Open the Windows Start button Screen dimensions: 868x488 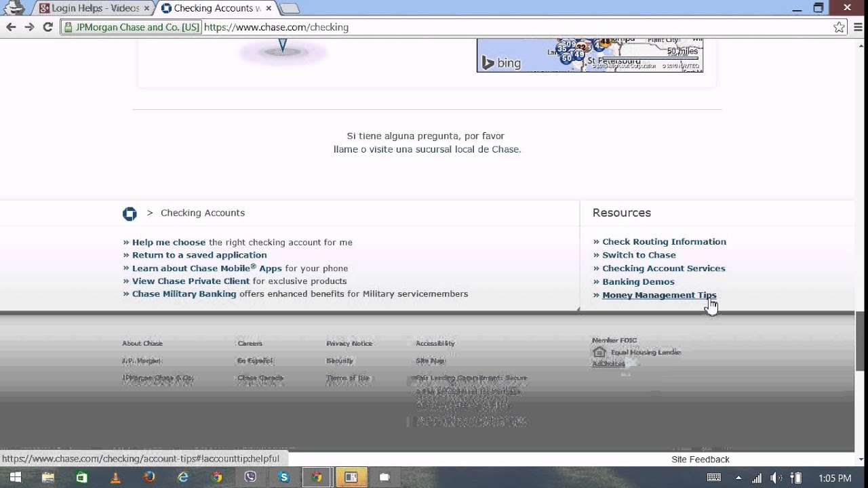(x=15, y=477)
